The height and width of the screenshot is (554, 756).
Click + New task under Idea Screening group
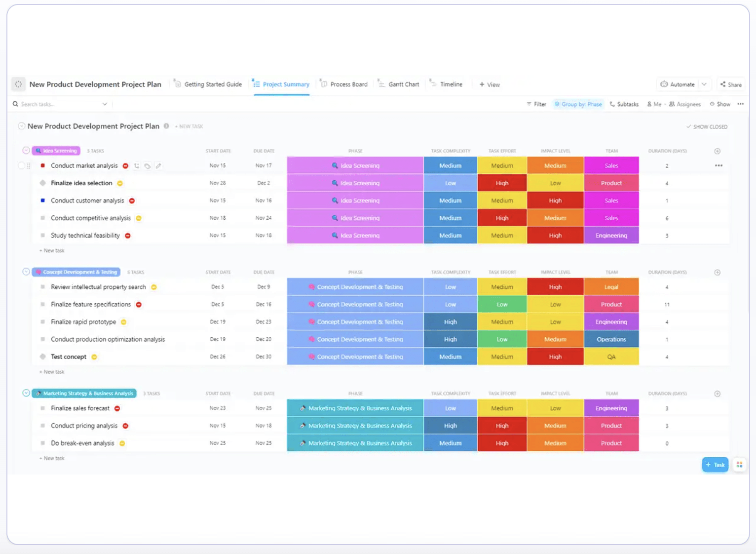pyautogui.click(x=52, y=251)
